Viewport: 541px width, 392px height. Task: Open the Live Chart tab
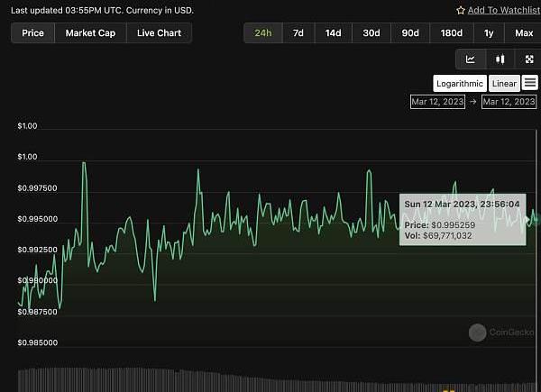click(x=159, y=33)
